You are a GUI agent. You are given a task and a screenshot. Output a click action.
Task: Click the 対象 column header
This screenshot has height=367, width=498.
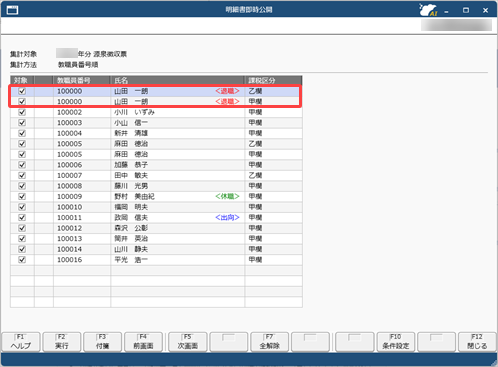tap(22, 80)
